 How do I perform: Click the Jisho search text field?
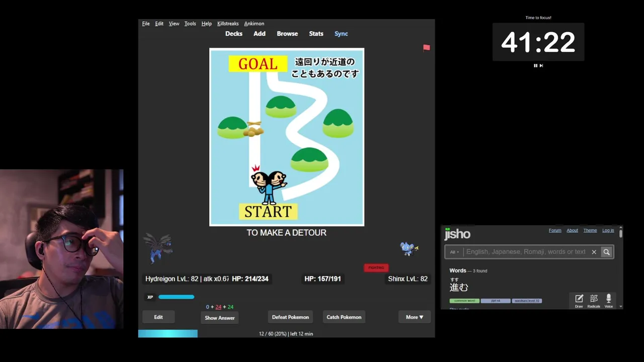(x=526, y=252)
